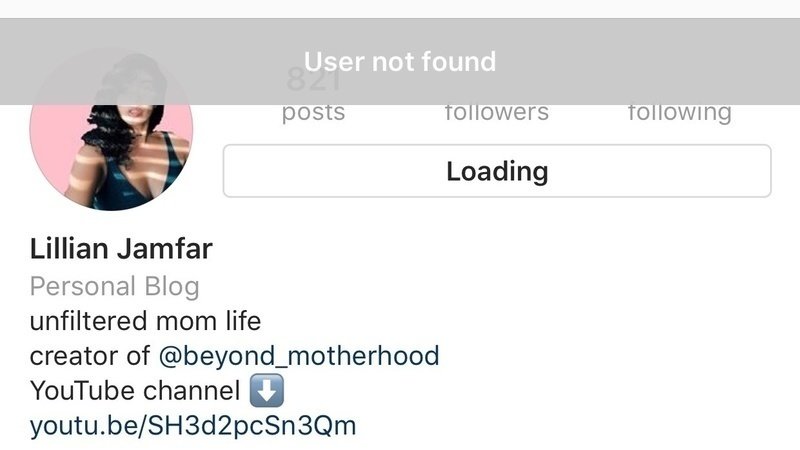Dismiss the User not found banner
The image size is (800, 450).
pyautogui.click(x=400, y=62)
